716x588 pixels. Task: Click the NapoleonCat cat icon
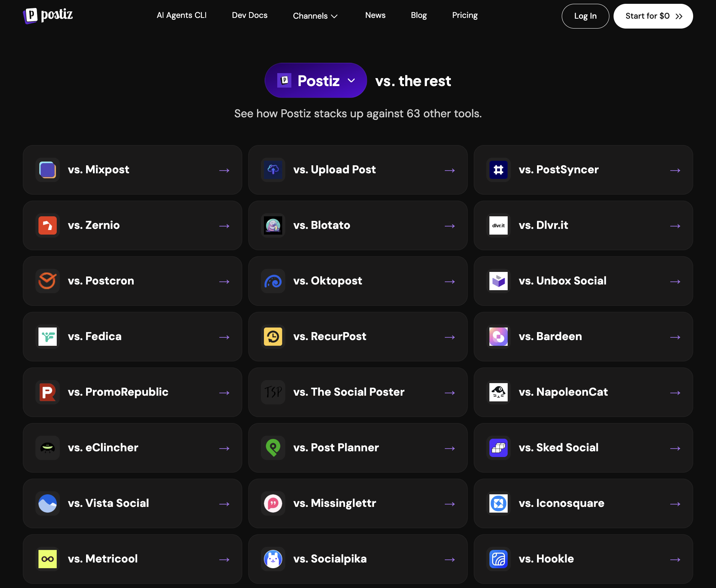coord(499,392)
